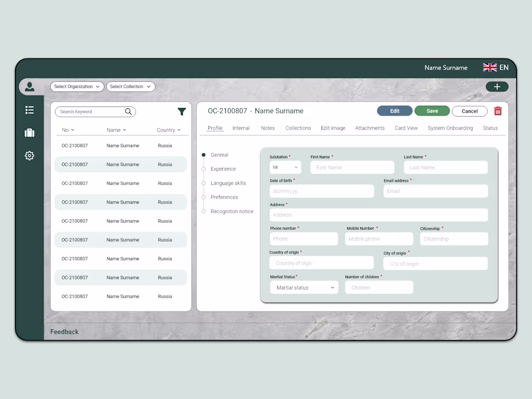Open the Select Organization dropdown

coord(77,87)
